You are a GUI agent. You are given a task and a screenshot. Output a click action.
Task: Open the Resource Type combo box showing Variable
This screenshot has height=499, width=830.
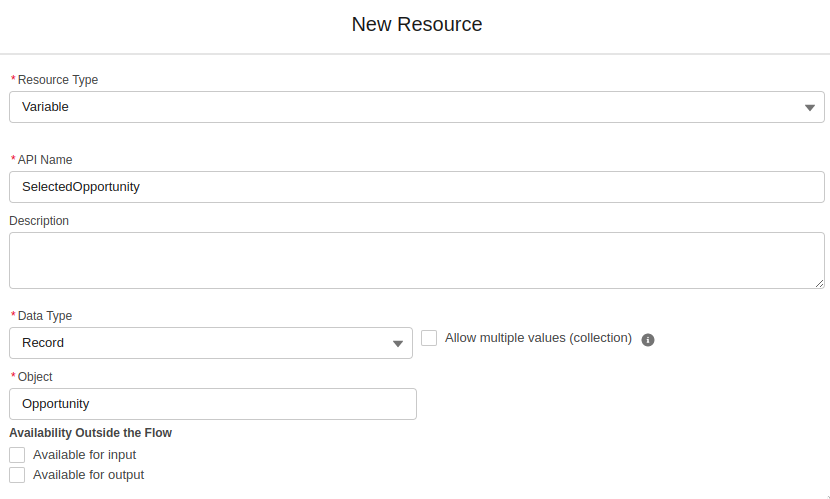(400, 107)
